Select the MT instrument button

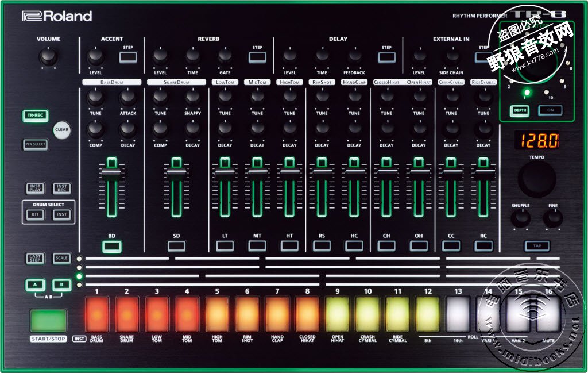point(257,246)
